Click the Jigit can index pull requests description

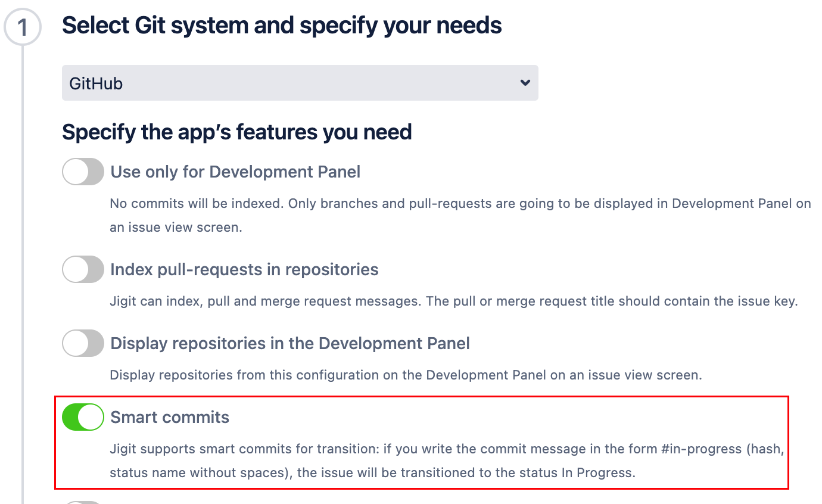coord(453,301)
